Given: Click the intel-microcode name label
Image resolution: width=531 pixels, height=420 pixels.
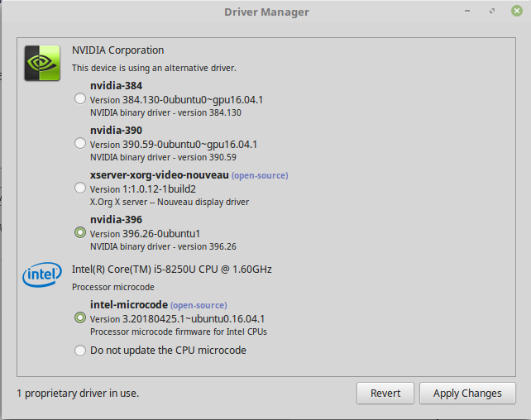Looking at the screenshot, I should click(x=129, y=305).
